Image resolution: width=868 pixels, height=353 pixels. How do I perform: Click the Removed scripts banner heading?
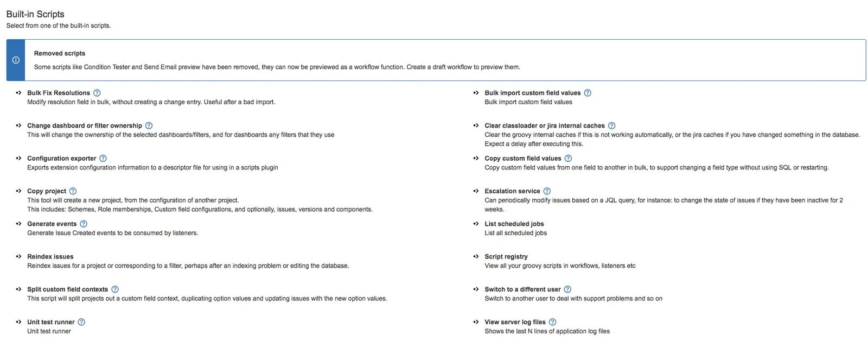point(60,53)
